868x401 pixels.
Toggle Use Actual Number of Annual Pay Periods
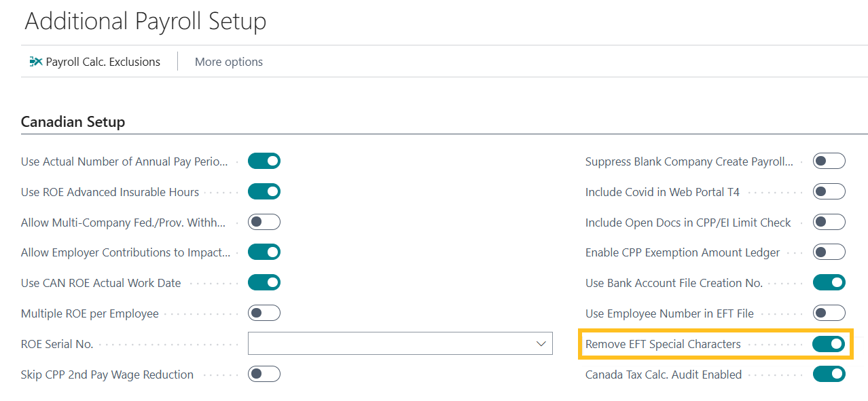pyautogui.click(x=264, y=161)
